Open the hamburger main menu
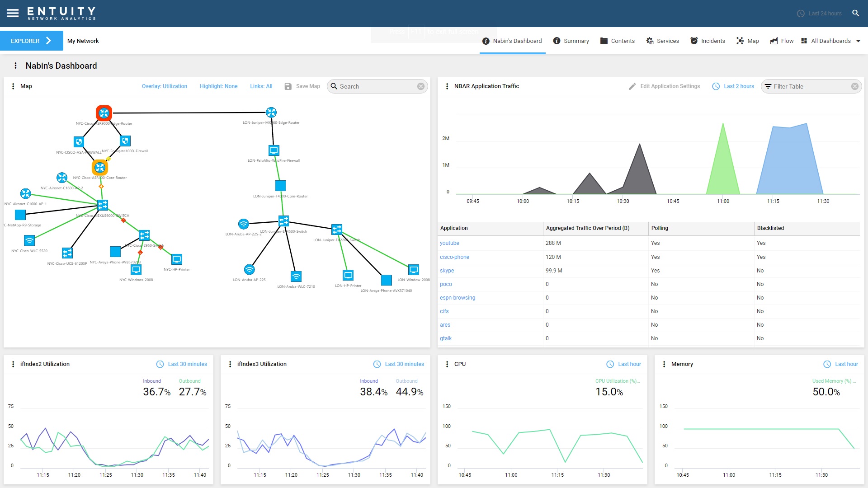Screen dimensions: 868x488 13,13
